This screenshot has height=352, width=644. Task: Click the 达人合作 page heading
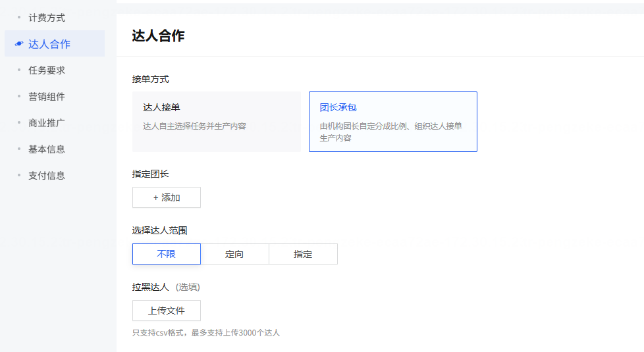click(158, 36)
